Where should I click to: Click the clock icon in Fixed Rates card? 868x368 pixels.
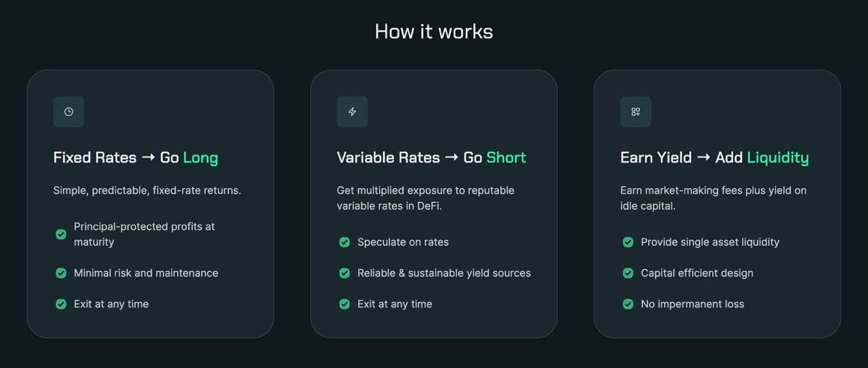coord(68,112)
